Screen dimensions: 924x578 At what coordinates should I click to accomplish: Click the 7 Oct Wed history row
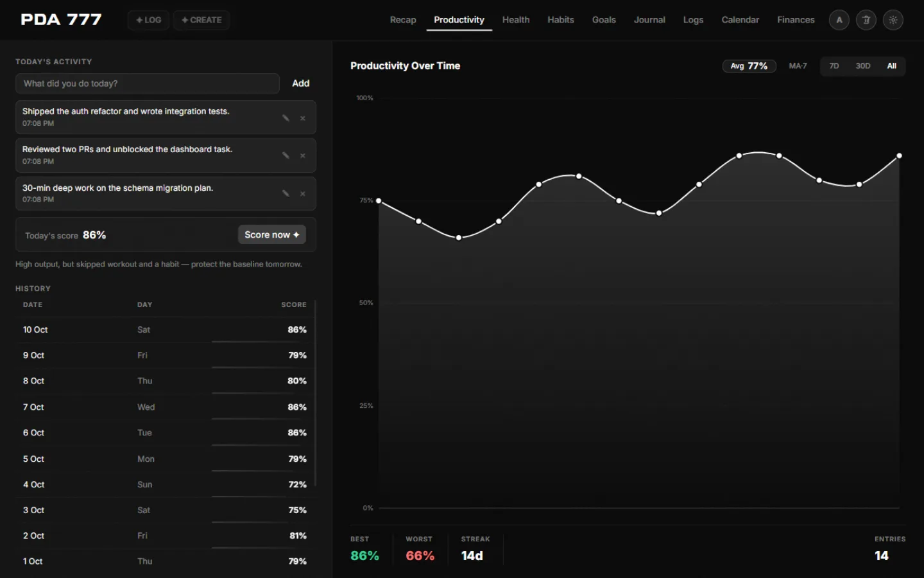click(x=165, y=407)
